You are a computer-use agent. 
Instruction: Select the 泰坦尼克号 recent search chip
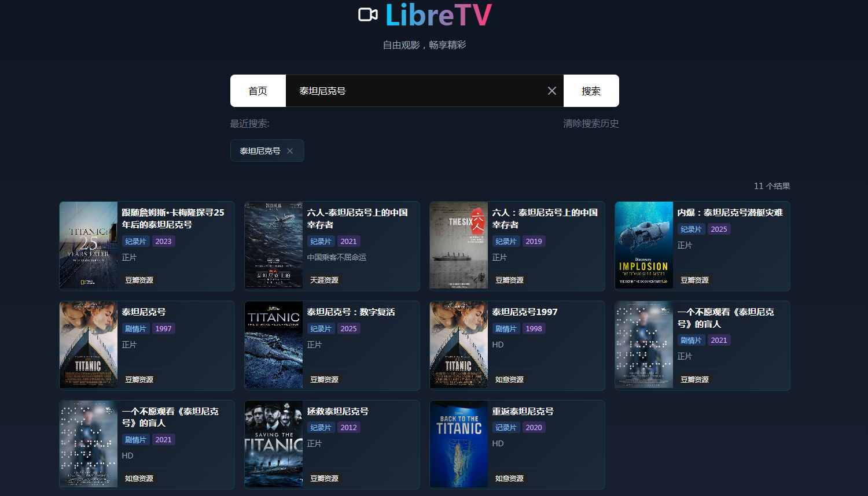pyautogui.click(x=260, y=151)
